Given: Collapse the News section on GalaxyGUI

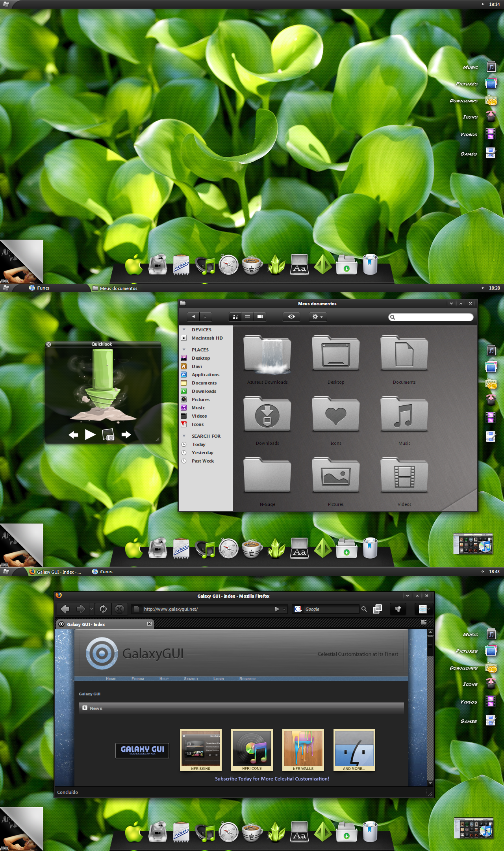Looking at the screenshot, I should pos(85,708).
